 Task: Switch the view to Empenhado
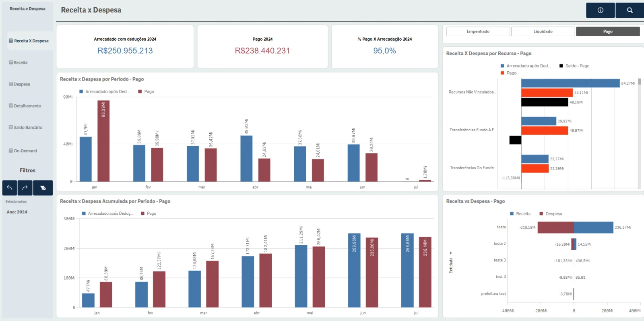(x=478, y=31)
